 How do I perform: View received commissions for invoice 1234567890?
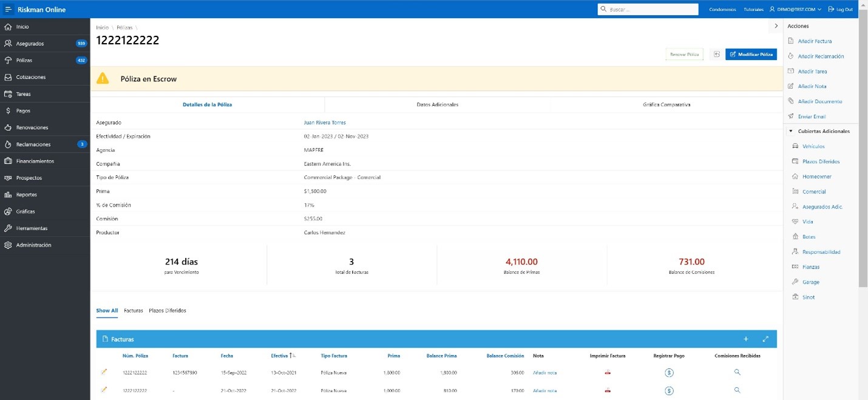[x=737, y=372]
